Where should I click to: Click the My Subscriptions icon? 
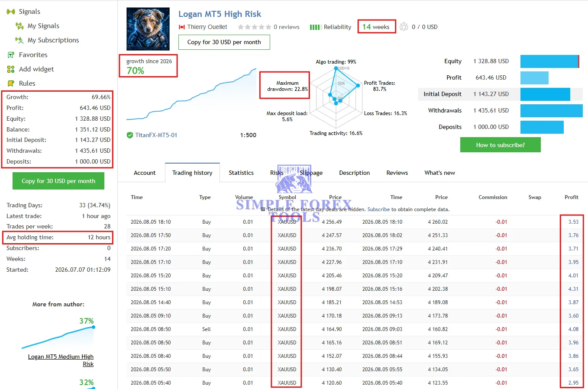click(x=19, y=40)
